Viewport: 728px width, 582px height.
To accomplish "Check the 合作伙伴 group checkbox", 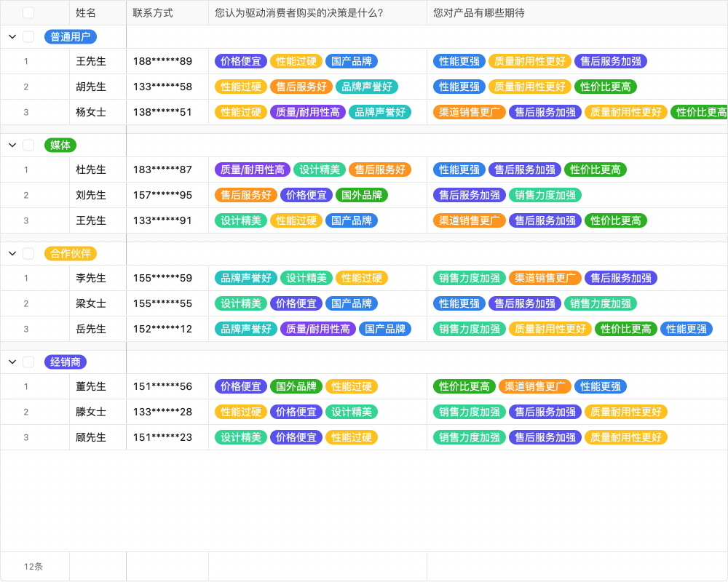I will click(x=28, y=252).
